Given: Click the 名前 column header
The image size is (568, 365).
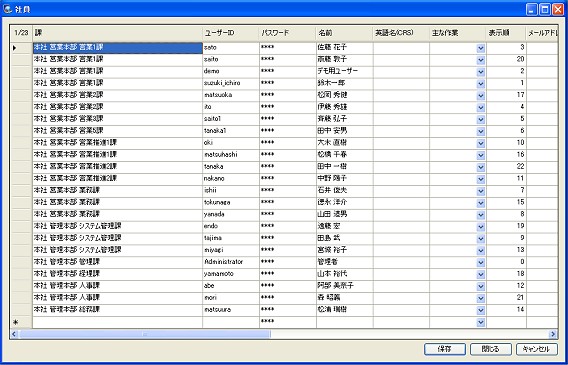Looking at the screenshot, I should click(344, 34).
